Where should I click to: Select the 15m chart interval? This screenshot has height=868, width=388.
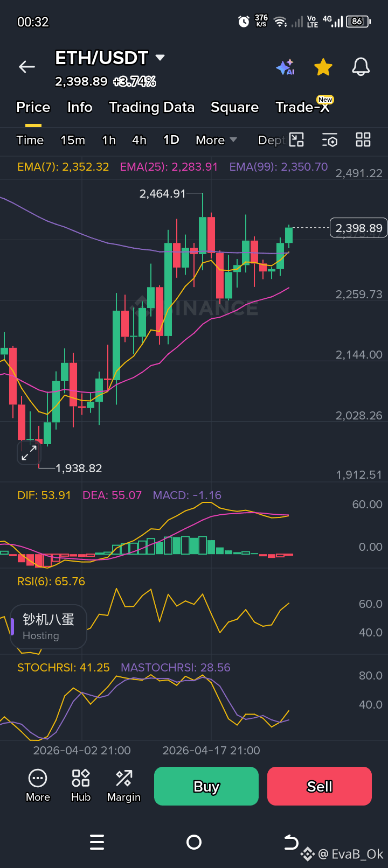(x=73, y=140)
